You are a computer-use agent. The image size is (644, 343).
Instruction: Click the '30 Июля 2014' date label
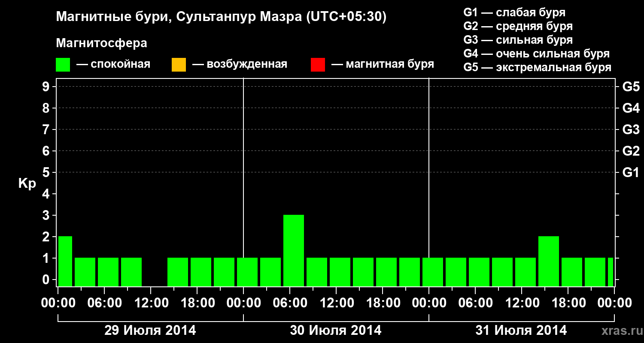(336, 331)
